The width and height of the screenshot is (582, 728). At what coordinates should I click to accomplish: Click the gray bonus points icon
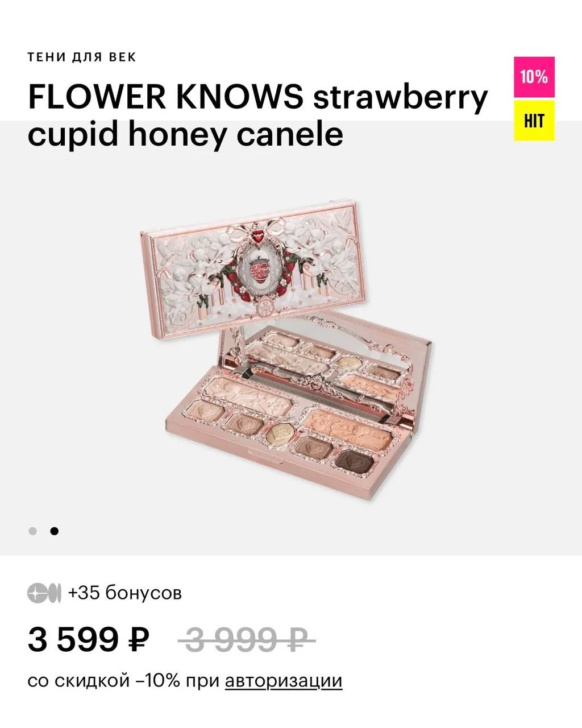(44, 593)
